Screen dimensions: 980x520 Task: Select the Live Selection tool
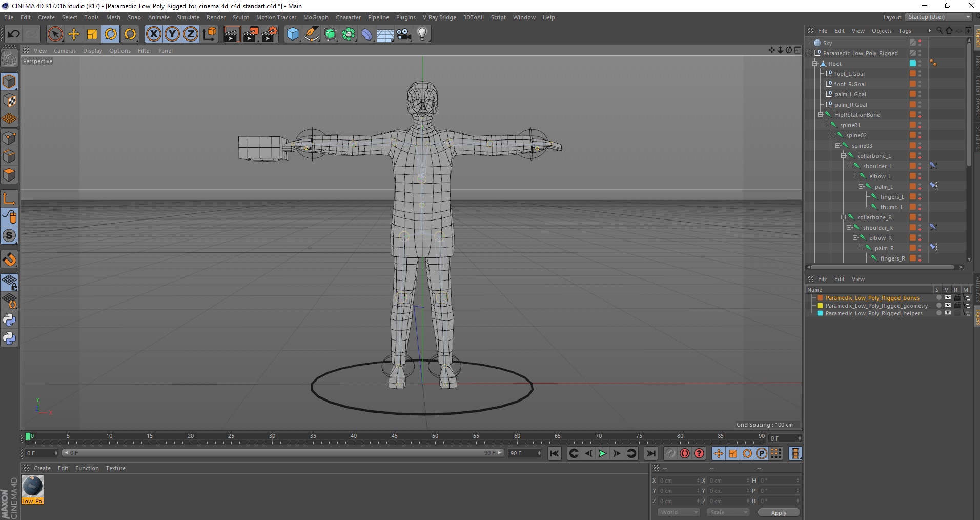pyautogui.click(x=55, y=34)
